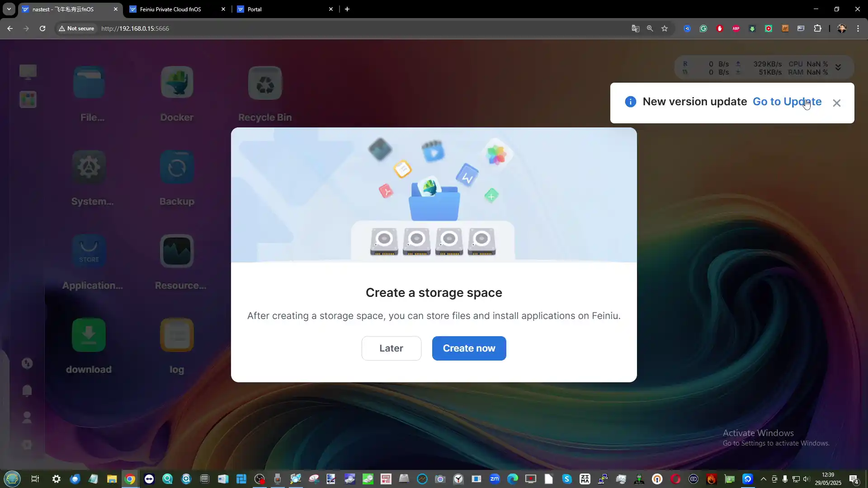Click the notification bell in left sidebar
Viewport: 868px width, 488px height.
(x=27, y=390)
